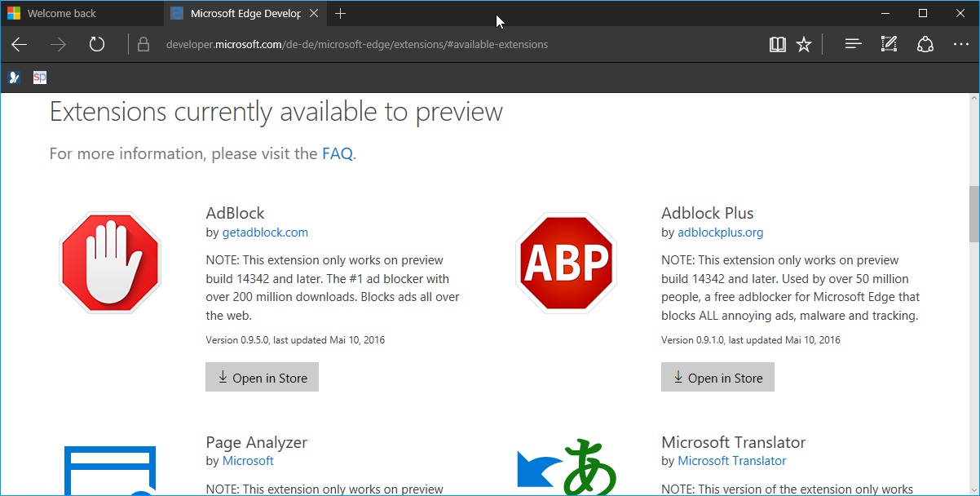Open a new tab with plus
The height and width of the screenshot is (496, 980).
click(x=340, y=13)
